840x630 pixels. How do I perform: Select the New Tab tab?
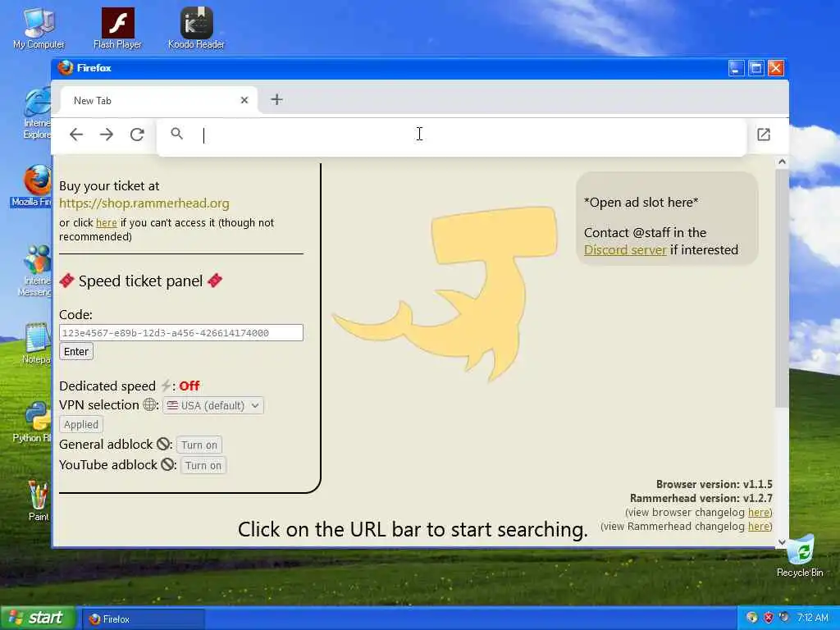pos(158,100)
